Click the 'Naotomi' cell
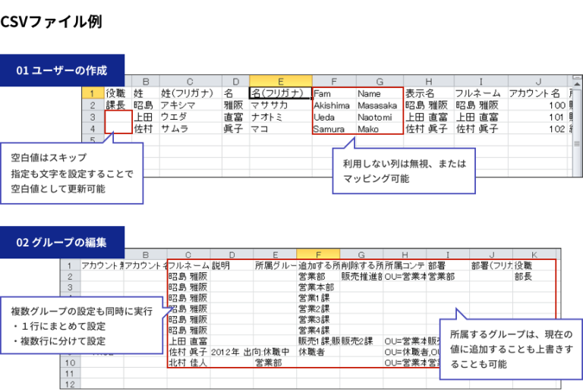 379,118
